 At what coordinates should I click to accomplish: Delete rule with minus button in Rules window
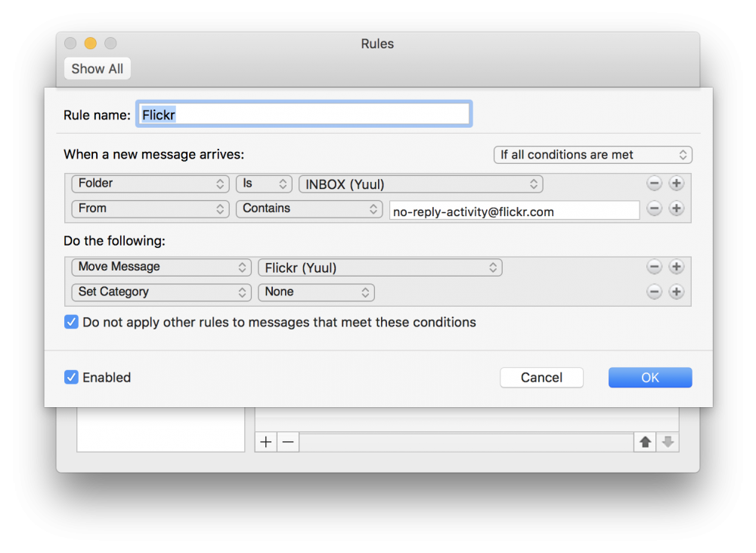click(x=288, y=442)
